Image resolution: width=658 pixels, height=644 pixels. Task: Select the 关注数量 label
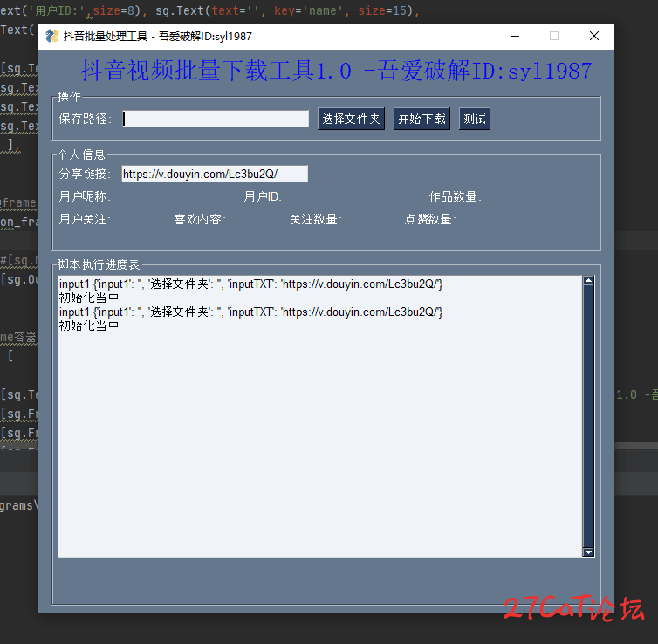(x=316, y=219)
